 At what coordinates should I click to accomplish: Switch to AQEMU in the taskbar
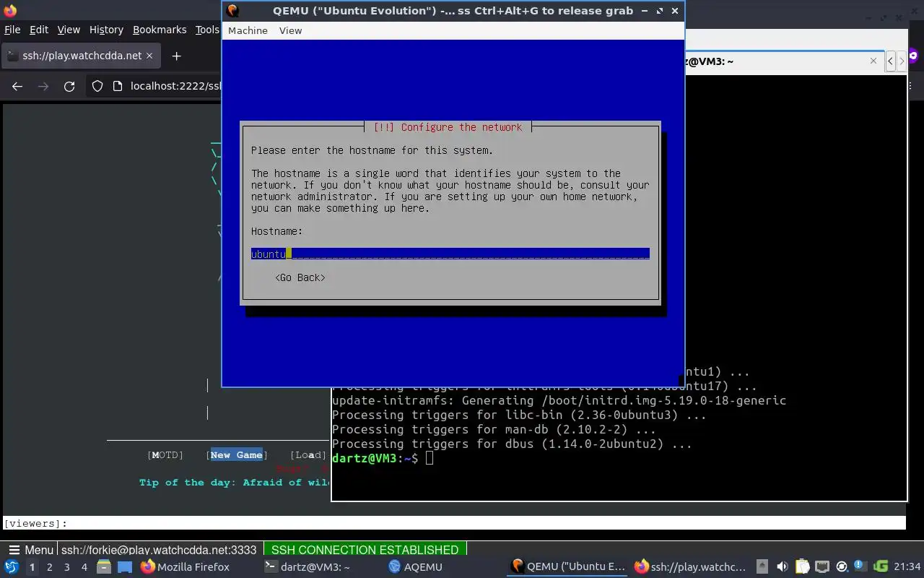415,567
